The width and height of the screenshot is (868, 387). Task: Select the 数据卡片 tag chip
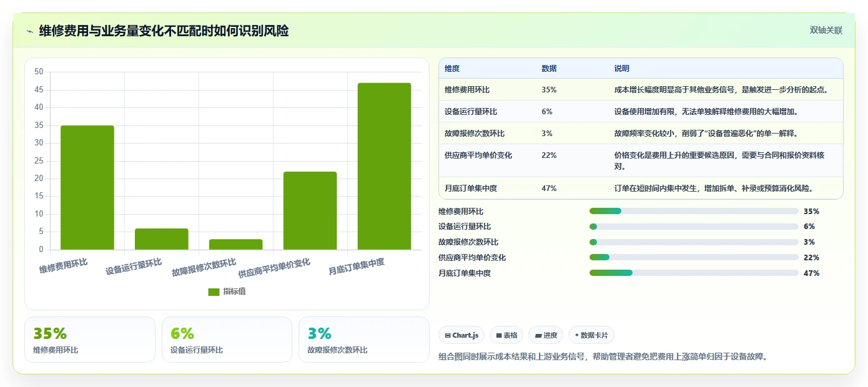point(591,335)
